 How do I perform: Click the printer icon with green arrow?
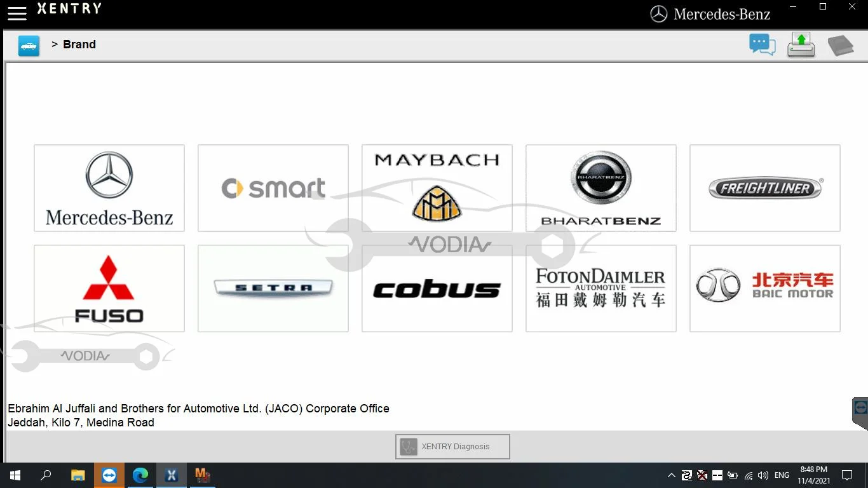(801, 45)
